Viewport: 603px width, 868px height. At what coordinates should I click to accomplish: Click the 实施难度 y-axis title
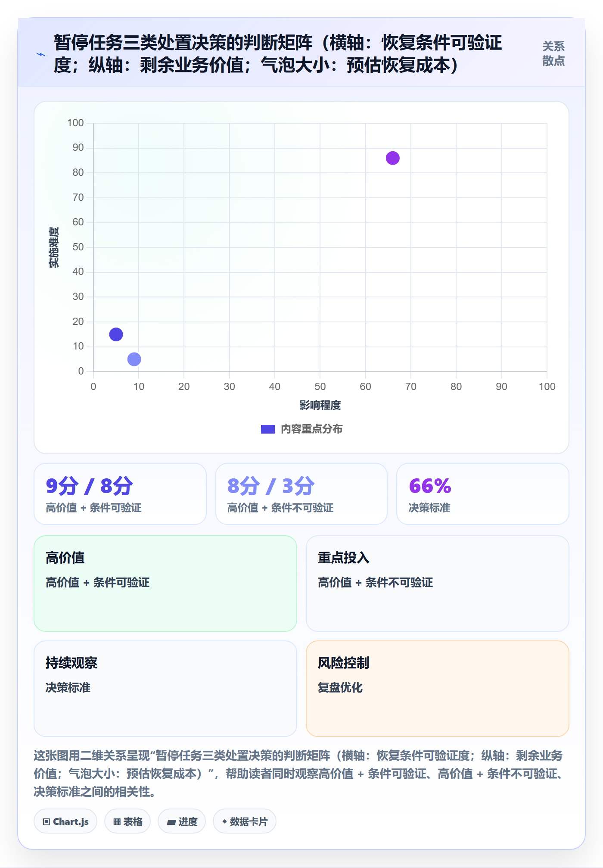54,247
